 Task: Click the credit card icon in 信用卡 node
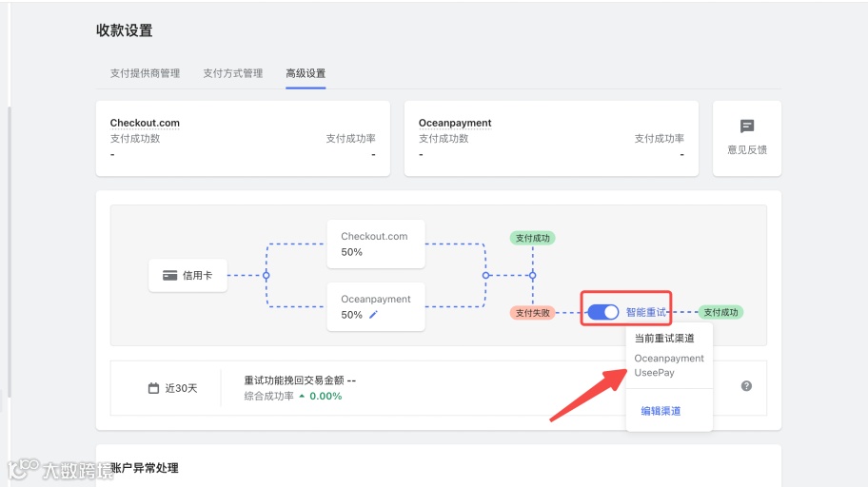pos(170,275)
